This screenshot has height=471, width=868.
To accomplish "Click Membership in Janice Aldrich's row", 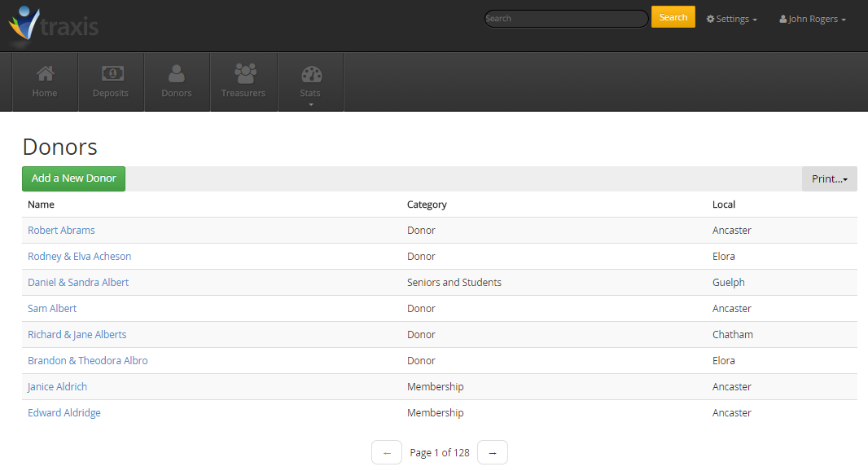I will click(x=435, y=386).
